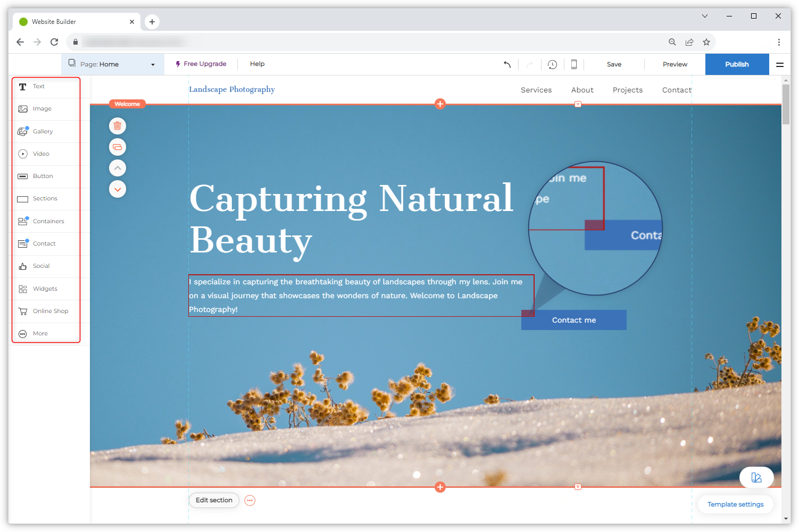Add section with top plus marker
The image size is (799, 532).
point(440,104)
